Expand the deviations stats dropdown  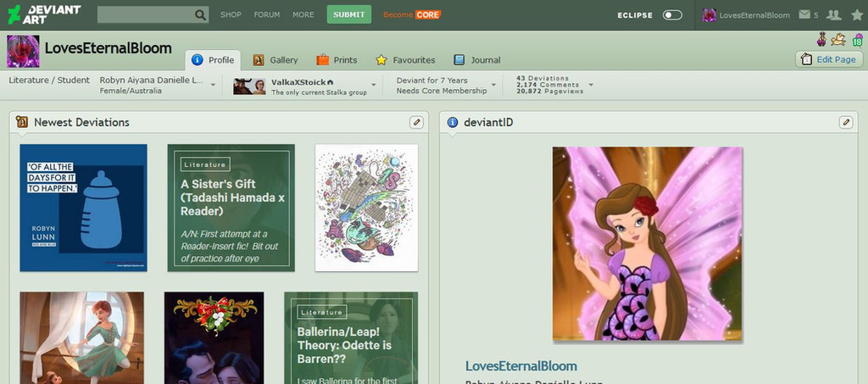click(x=591, y=86)
